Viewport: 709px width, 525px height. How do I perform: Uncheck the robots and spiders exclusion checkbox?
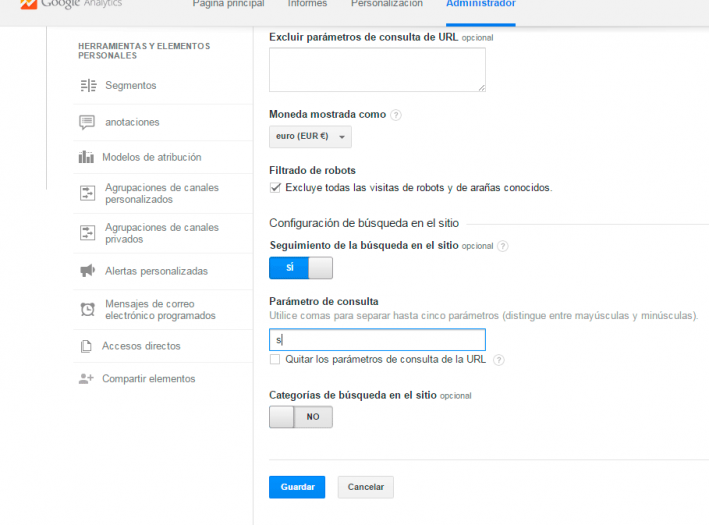pos(276,187)
